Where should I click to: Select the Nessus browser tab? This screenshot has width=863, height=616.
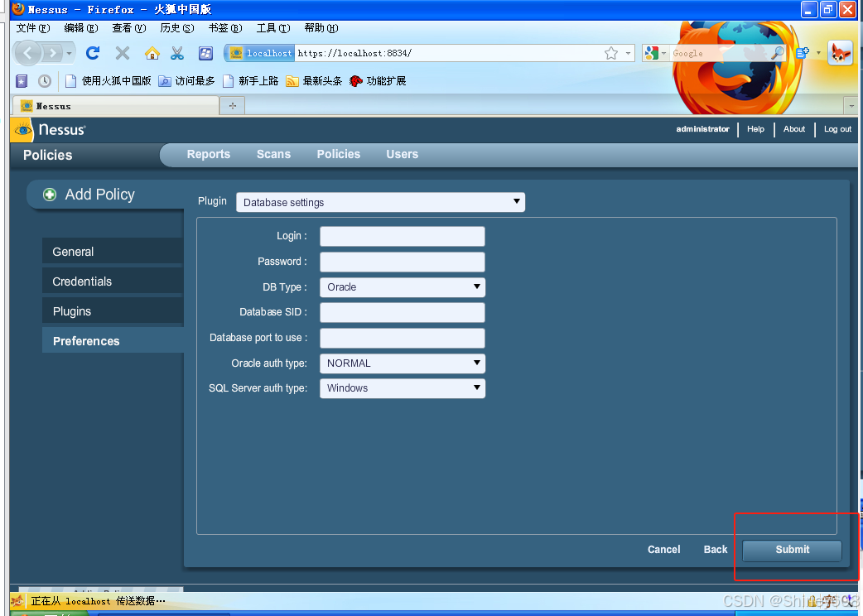click(116, 106)
